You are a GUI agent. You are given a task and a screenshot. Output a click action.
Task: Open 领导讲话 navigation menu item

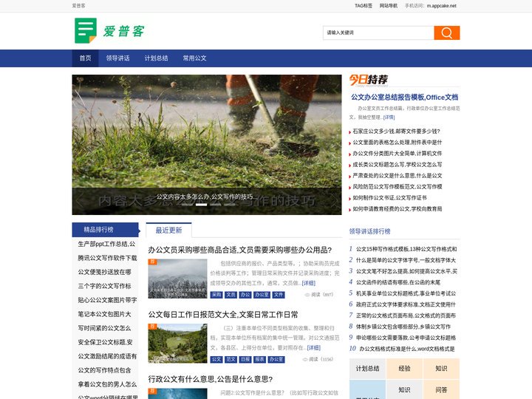[117, 58]
